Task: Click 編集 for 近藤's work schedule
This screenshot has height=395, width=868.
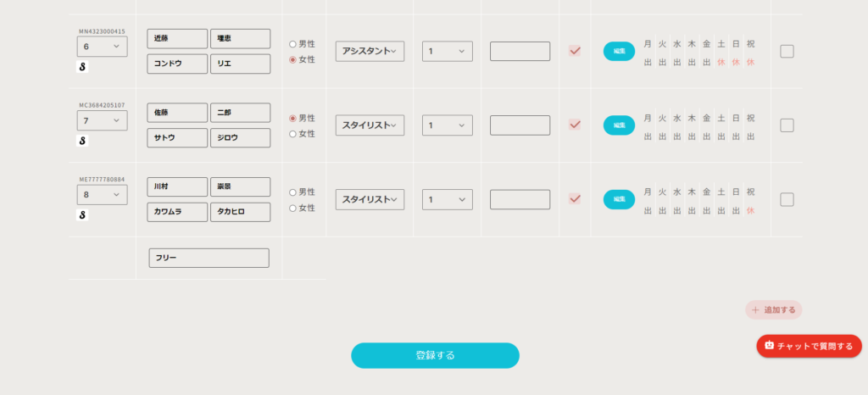Action: (619, 52)
